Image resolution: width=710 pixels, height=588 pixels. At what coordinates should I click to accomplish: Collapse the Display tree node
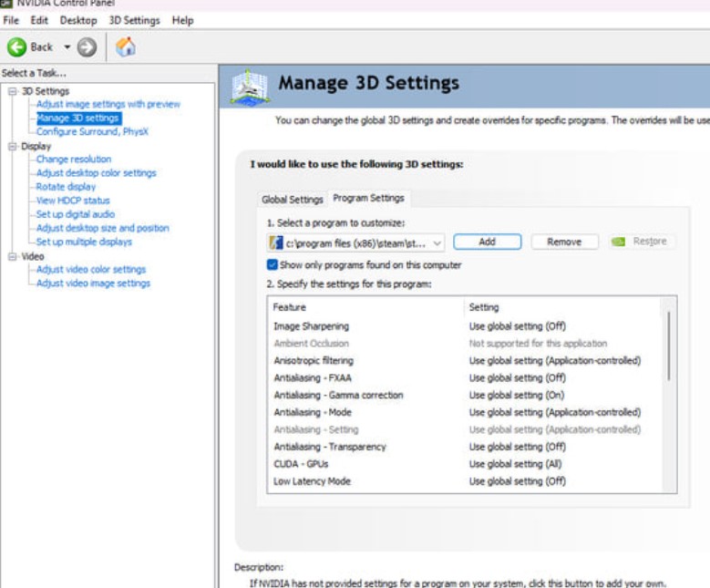click(x=13, y=146)
